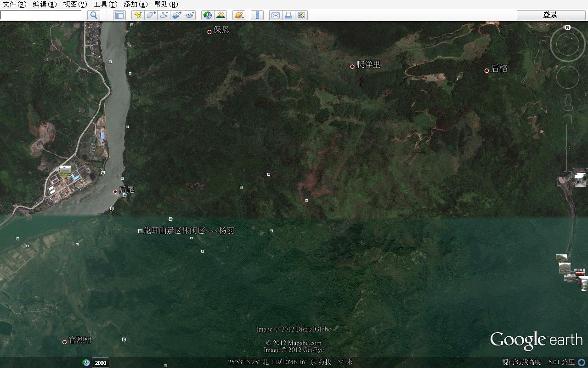
Task: Start recording a tour with camera icon
Action: 190,15
